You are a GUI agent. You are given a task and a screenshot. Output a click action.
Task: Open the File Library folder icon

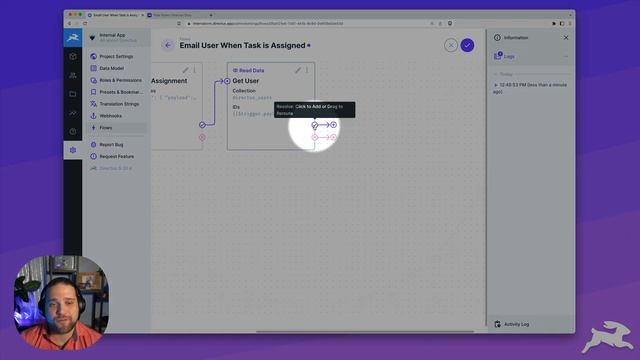(x=73, y=94)
